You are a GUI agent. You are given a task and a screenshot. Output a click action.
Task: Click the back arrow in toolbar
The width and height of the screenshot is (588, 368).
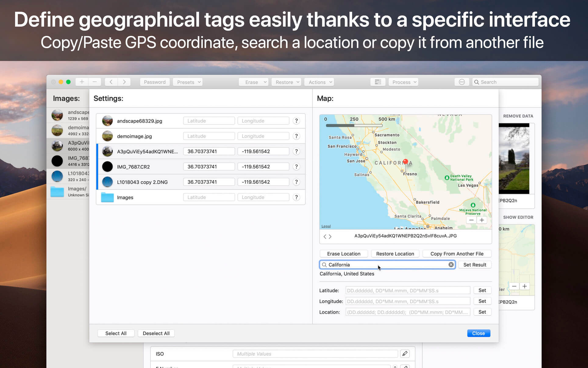point(111,82)
